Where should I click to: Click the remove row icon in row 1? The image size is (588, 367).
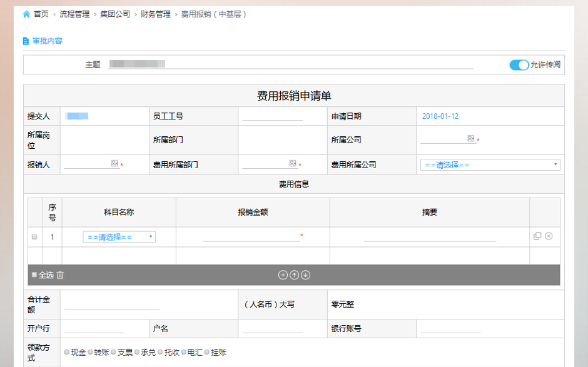549,236
